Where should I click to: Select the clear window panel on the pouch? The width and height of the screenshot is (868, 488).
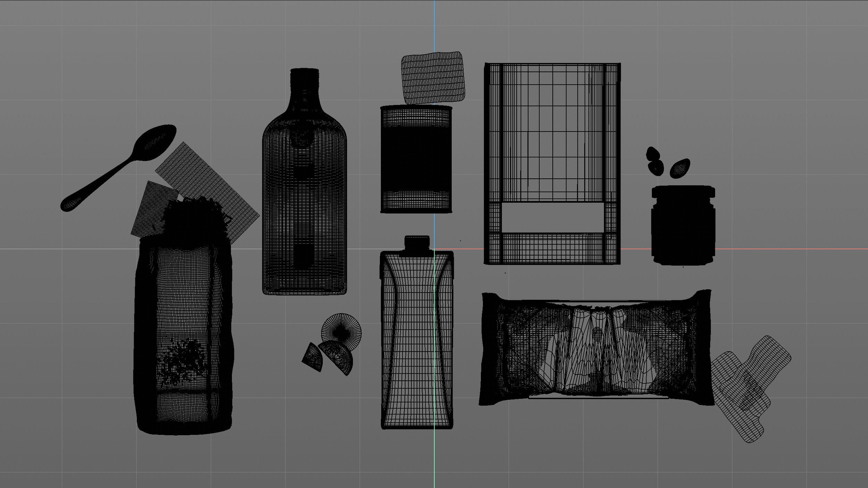click(x=553, y=218)
